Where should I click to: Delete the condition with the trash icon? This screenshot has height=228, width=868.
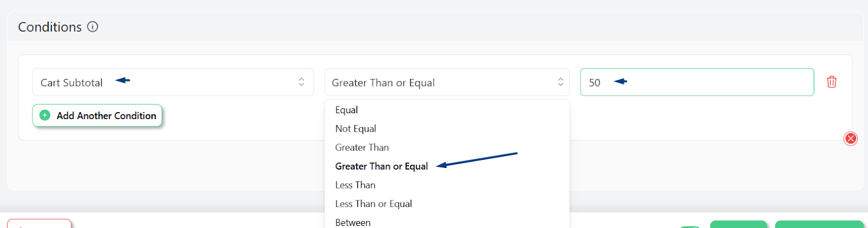pyautogui.click(x=832, y=82)
